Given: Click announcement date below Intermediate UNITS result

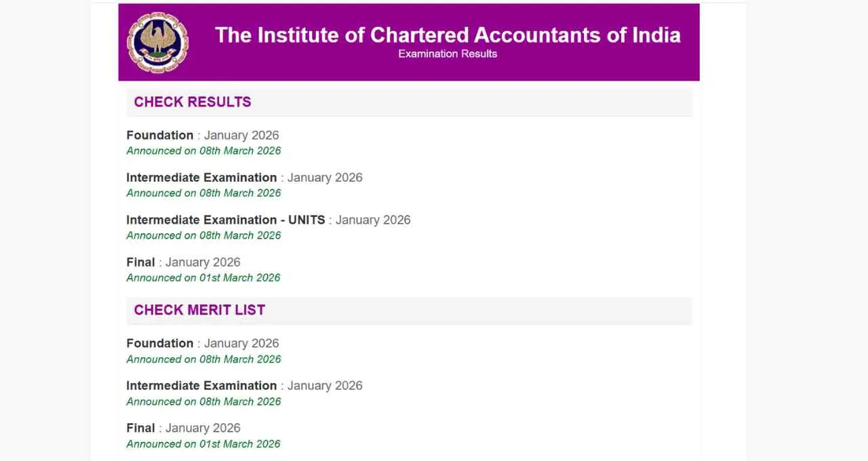Looking at the screenshot, I should tap(203, 236).
